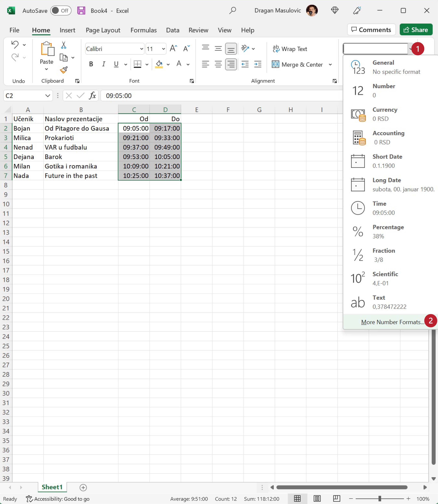The height and width of the screenshot is (504, 438).
Task: Click the Cut scissors icon
Action: tap(64, 45)
